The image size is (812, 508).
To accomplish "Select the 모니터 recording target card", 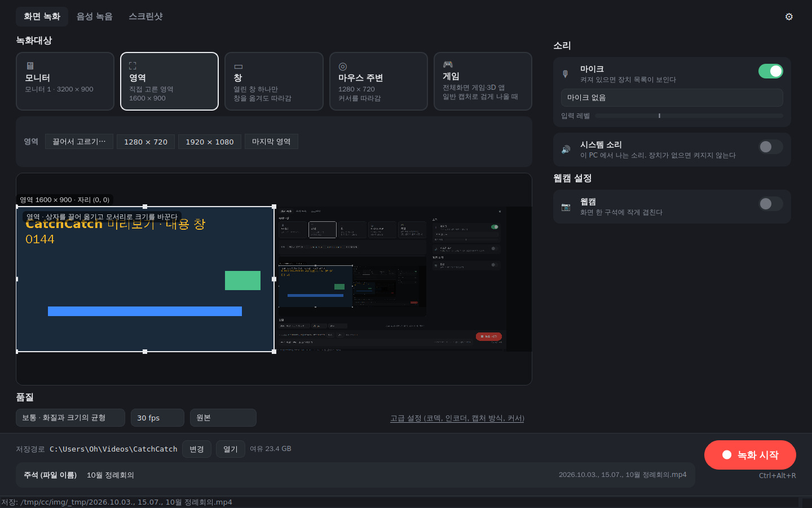I will coord(65,81).
